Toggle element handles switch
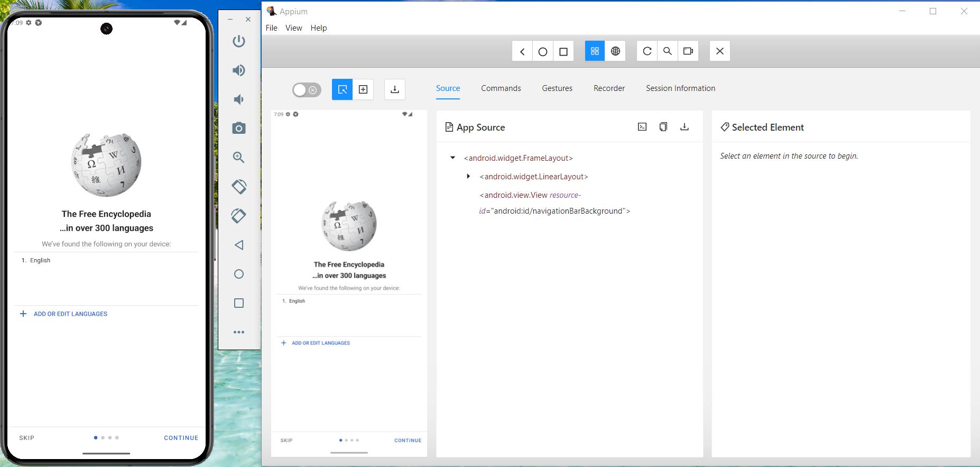 [x=307, y=90]
